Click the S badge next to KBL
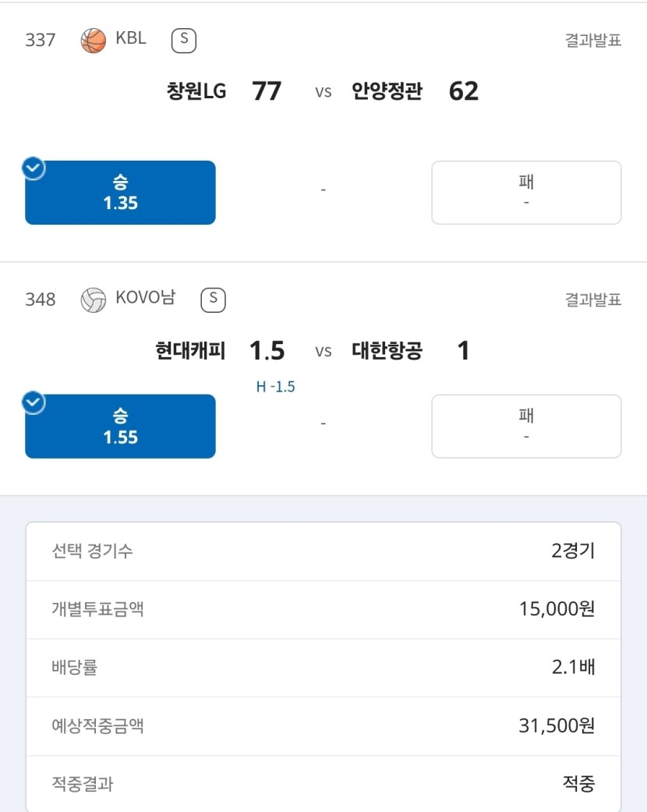 pos(184,41)
